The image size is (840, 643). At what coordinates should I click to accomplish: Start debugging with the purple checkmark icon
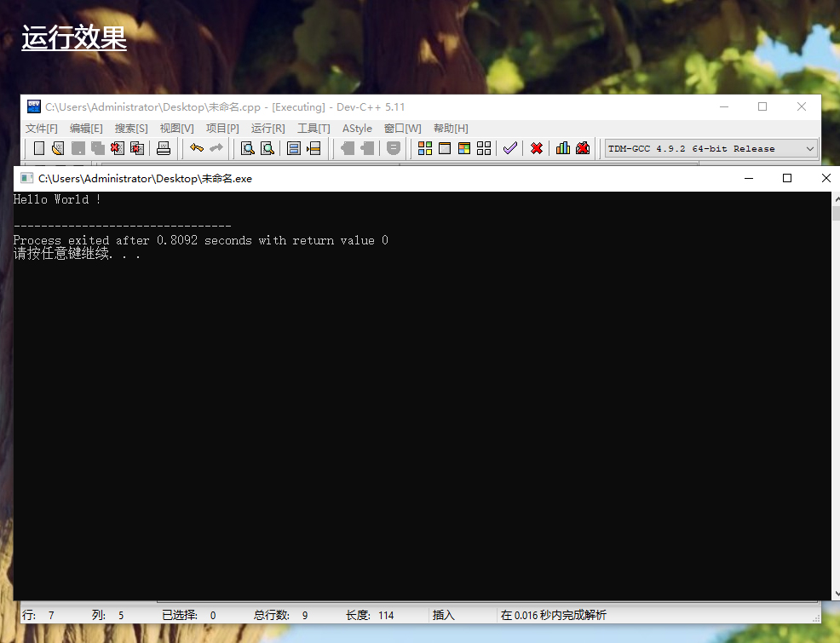[x=510, y=148]
